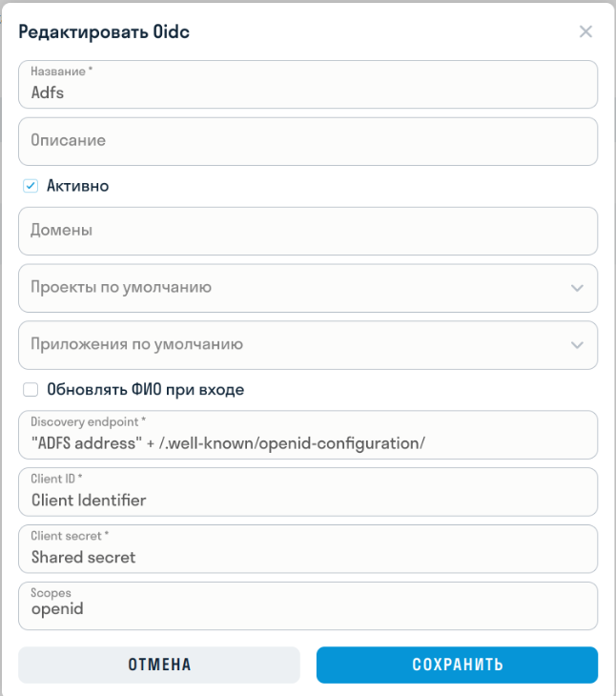Click the СОХРАНИТЬ button

click(x=457, y=665)
